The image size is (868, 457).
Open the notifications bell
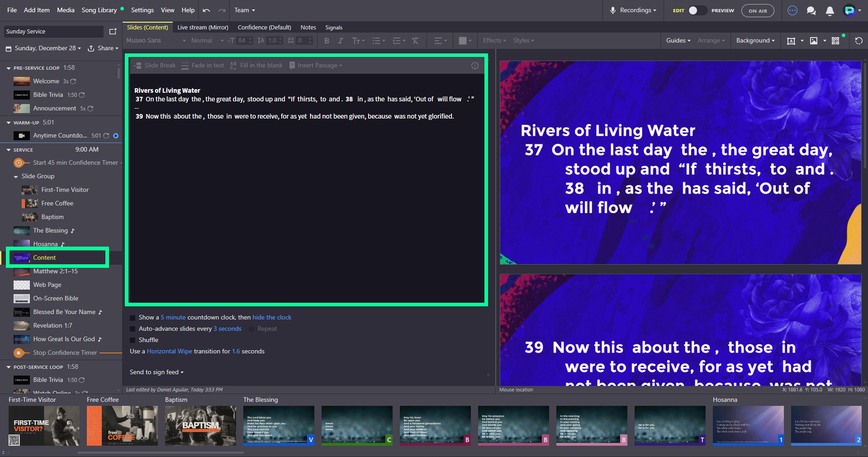830,11
